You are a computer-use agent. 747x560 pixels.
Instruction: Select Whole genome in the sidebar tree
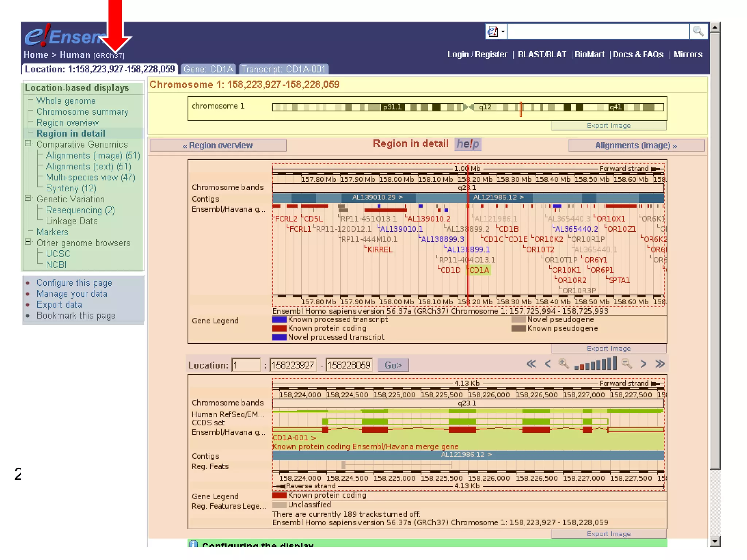(66, 101)
